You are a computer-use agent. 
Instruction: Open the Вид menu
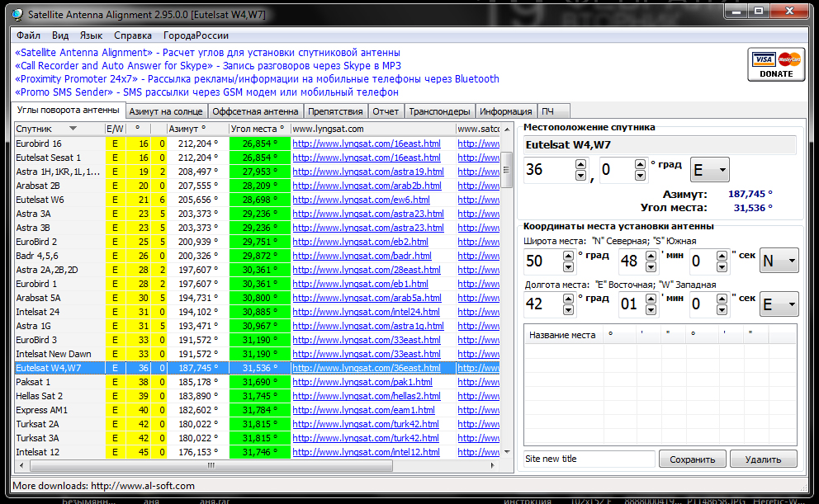click(x=60, y=35)
